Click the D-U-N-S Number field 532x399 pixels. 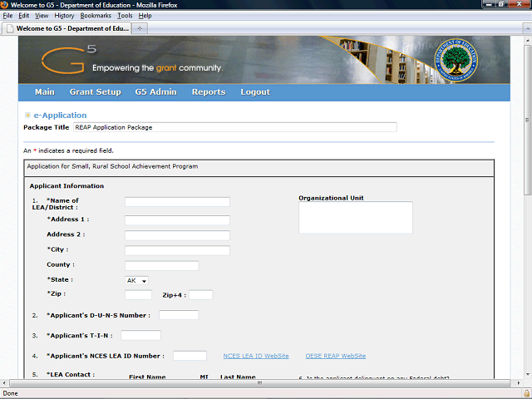pos(179,315)
